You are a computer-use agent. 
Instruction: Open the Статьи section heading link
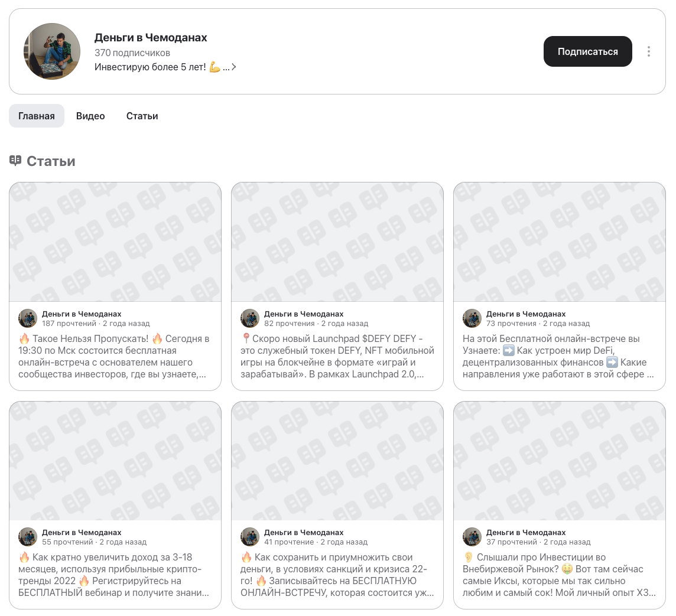tap(51, 161)
